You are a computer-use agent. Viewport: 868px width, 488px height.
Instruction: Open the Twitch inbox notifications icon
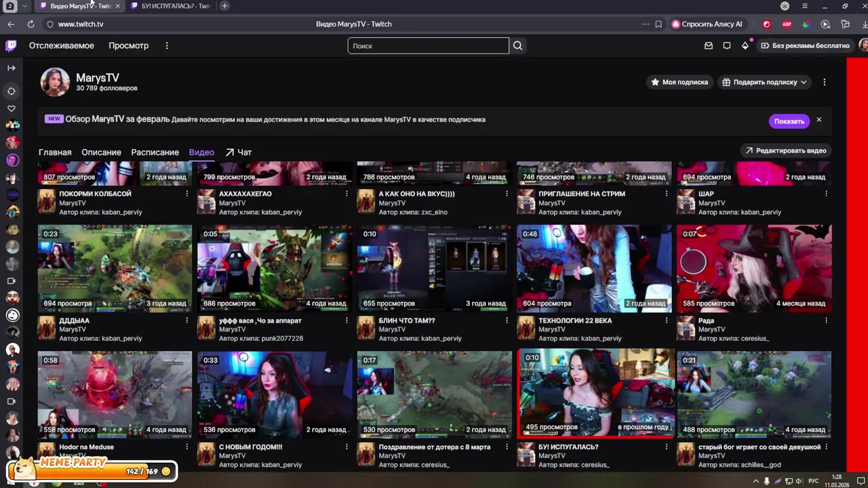pos(709,45)
